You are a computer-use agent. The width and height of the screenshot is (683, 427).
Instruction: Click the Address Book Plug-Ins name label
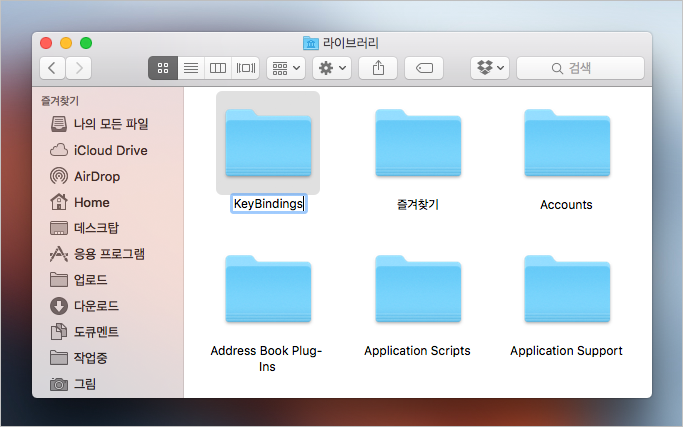click(x=267, y=359)
